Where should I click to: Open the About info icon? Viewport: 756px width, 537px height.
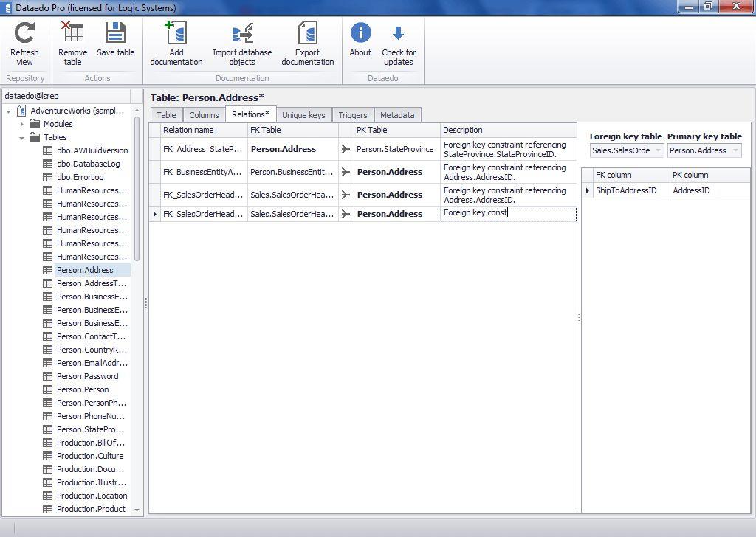click(x=360, y=32)
